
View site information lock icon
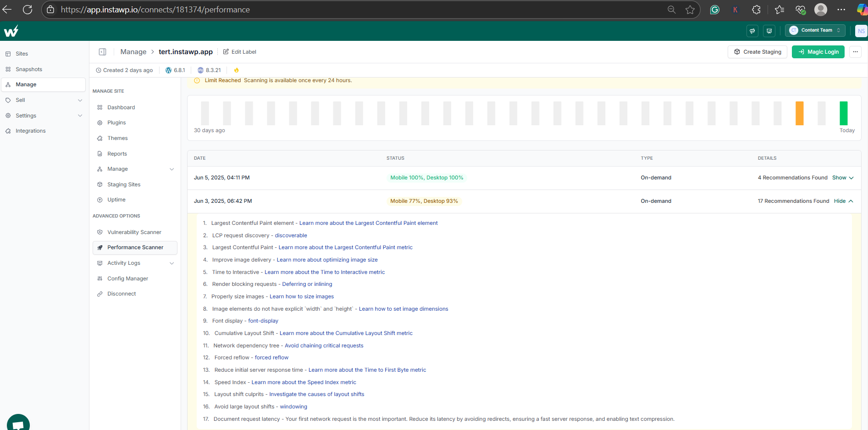tap(50, 10)
